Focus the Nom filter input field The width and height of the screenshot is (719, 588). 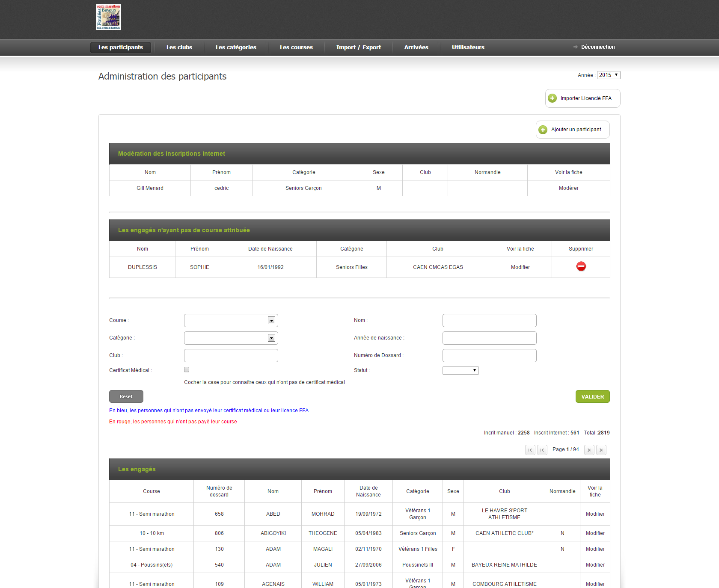(490, 320)
